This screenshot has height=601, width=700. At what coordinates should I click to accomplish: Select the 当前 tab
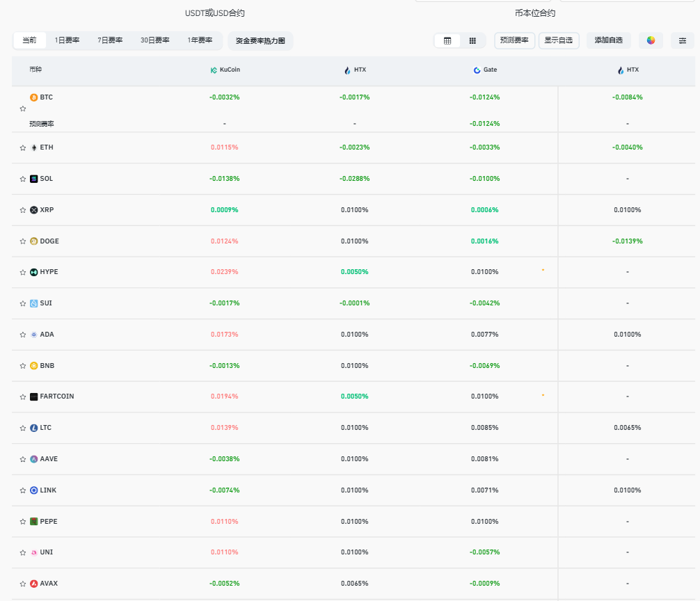pos(29,40)
